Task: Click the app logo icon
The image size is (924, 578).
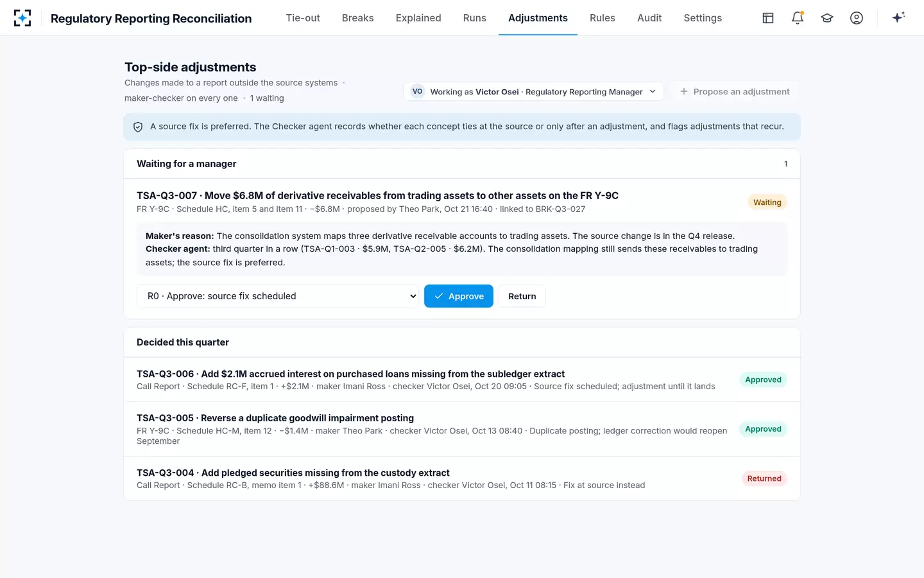Action: pyautogui.click(x=22, y=18)
